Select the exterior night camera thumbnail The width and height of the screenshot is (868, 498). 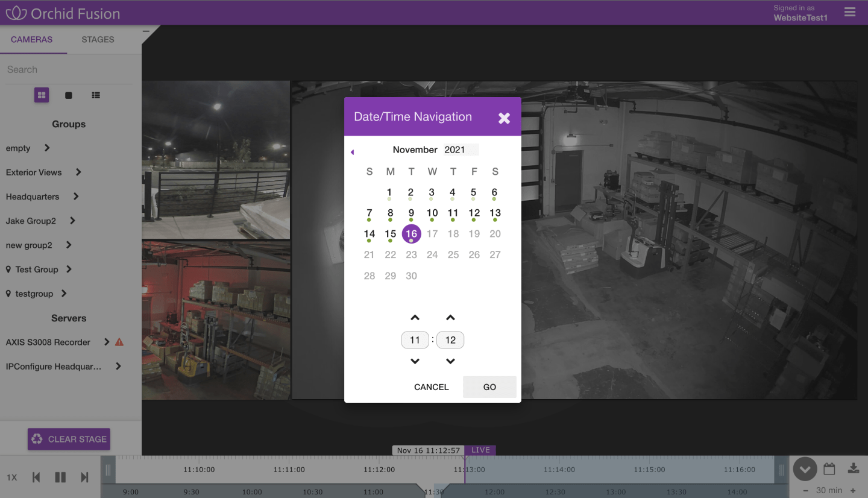click(216, 160)
